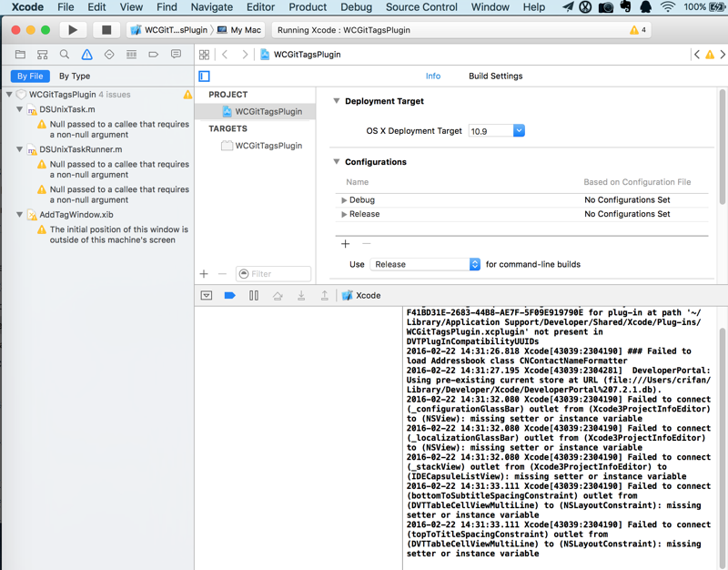
Task: Click the Step over debug icon
Action: click(278, 295)
